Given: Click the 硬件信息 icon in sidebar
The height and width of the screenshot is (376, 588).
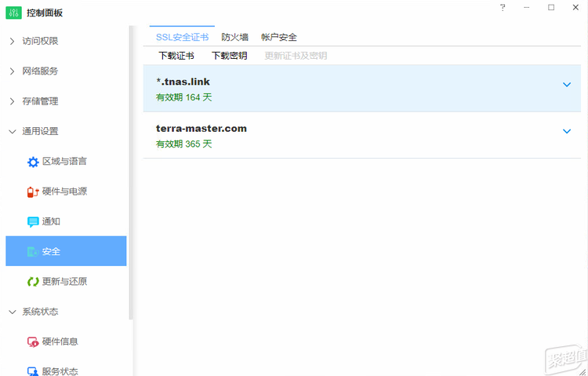Looking at the screenshot, I should pyautogui.click(x=33, y=342).
